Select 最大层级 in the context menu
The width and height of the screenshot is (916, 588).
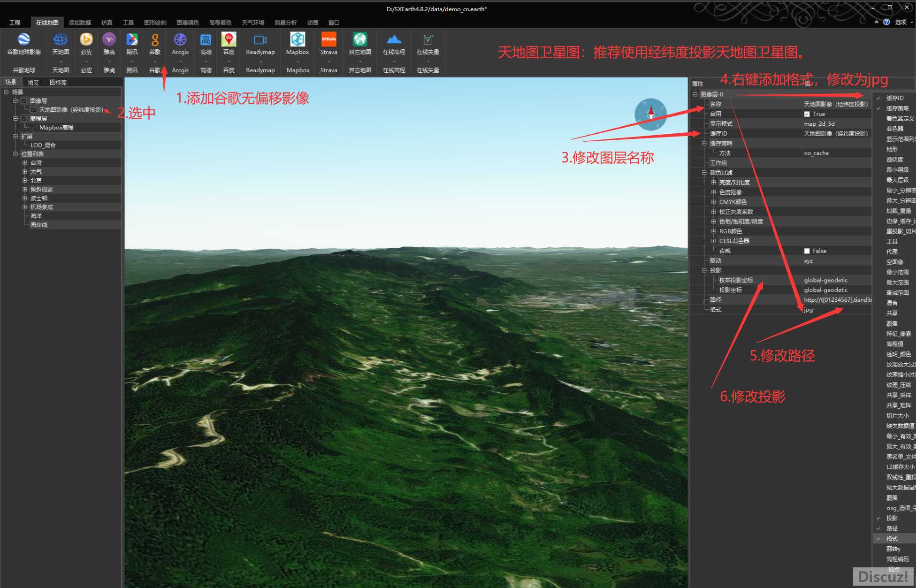(x=894, y=180)
